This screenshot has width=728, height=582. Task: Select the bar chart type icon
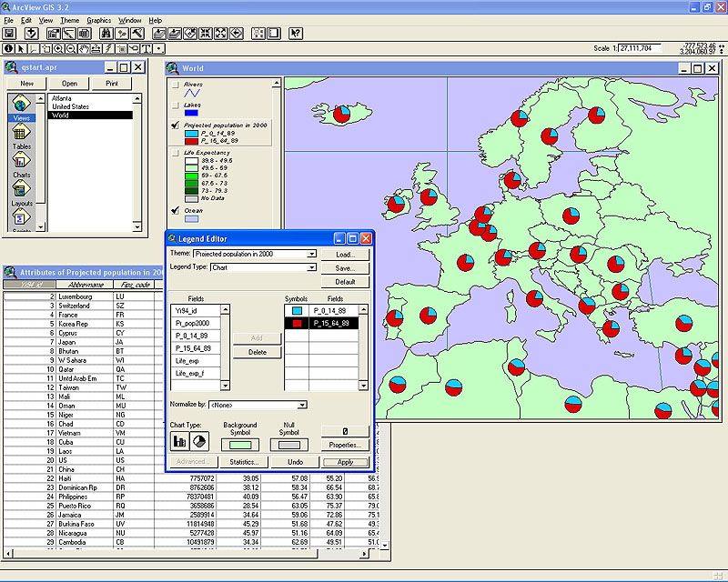[x=180, y=441]
